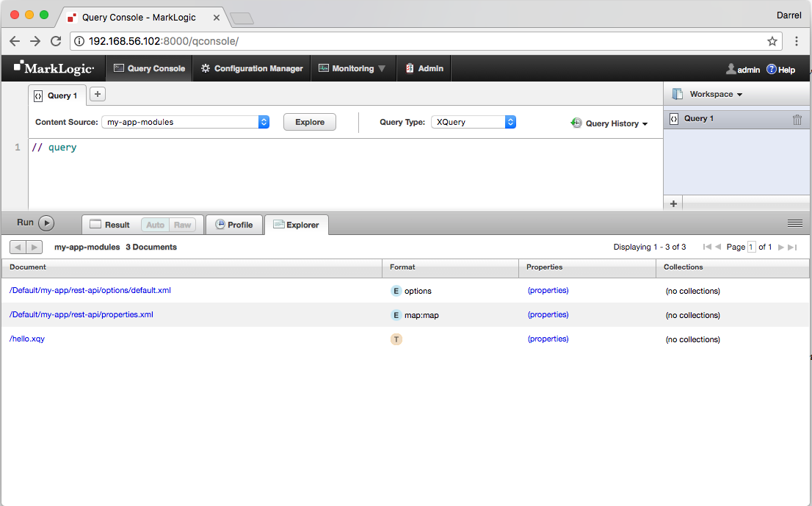The image size is (812, 506).
Task: Toggle the Explorer results pane
Action: [297, 224]
